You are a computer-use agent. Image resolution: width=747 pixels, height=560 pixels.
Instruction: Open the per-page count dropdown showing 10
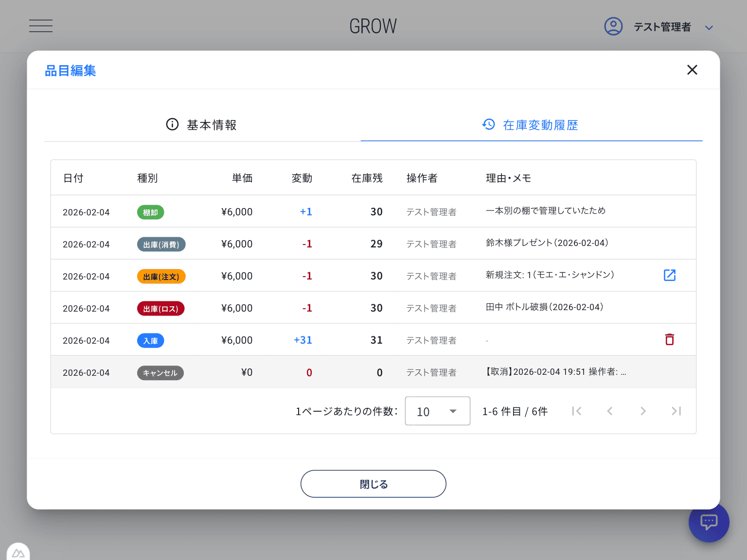[x=437, y=411]
